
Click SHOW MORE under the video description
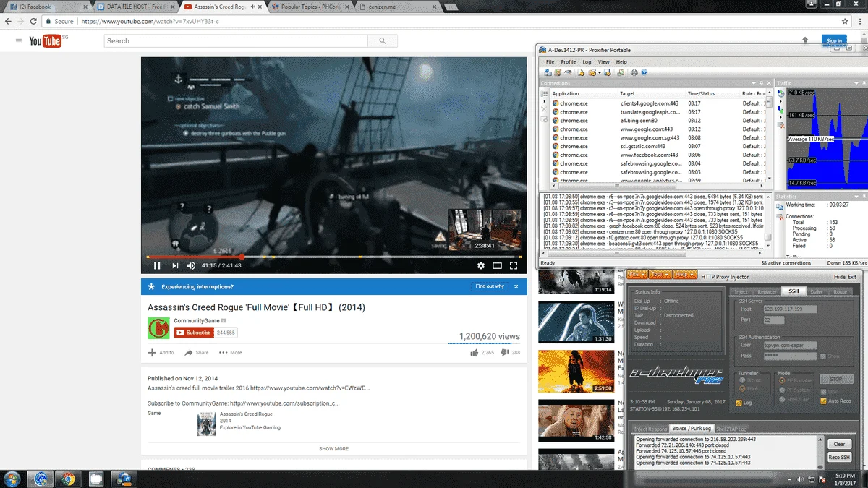point(333,448)
